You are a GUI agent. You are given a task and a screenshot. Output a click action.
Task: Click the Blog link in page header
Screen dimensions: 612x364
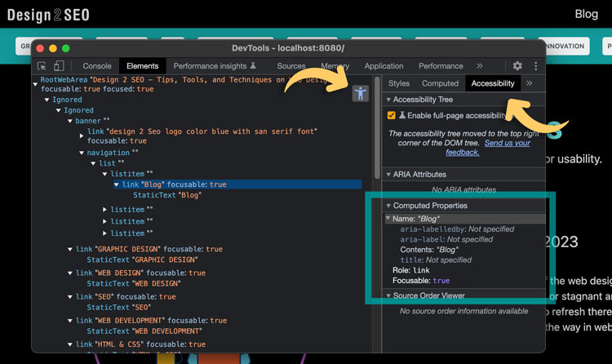(586, 14)
